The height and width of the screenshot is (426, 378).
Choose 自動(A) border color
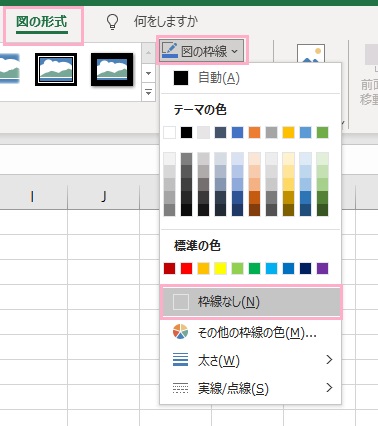coord(250,78)
